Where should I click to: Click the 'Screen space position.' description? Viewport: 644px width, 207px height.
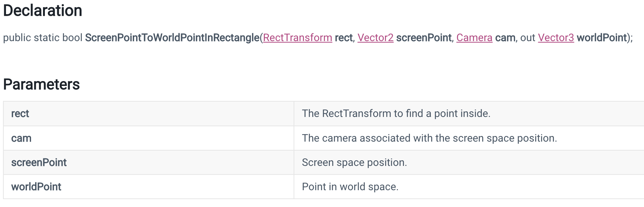[354, 163]
